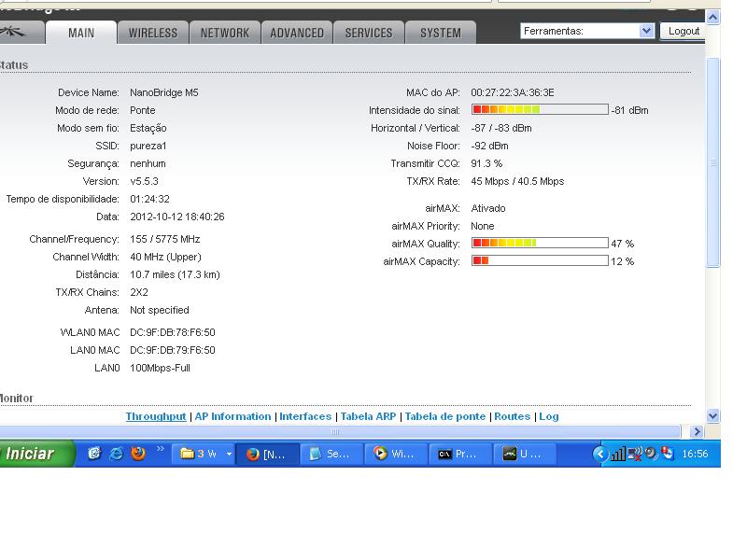Switch to the SERVICES tab

[369, 33]
